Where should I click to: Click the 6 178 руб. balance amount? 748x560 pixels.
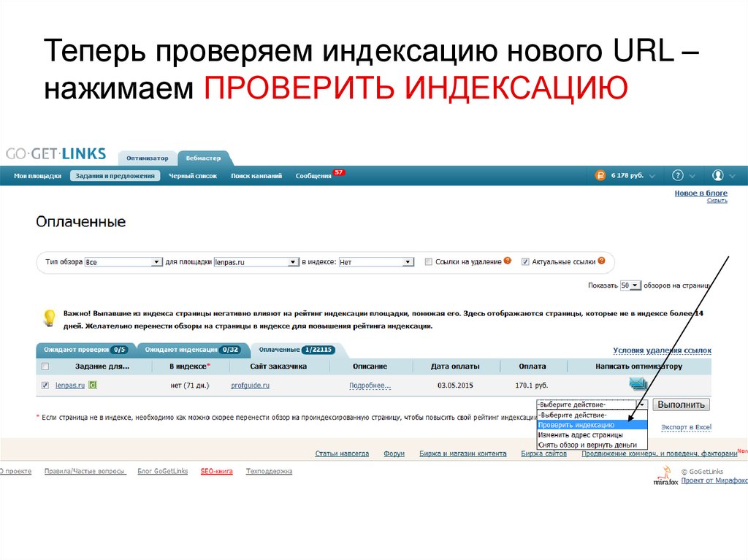(x=627, y=175)
